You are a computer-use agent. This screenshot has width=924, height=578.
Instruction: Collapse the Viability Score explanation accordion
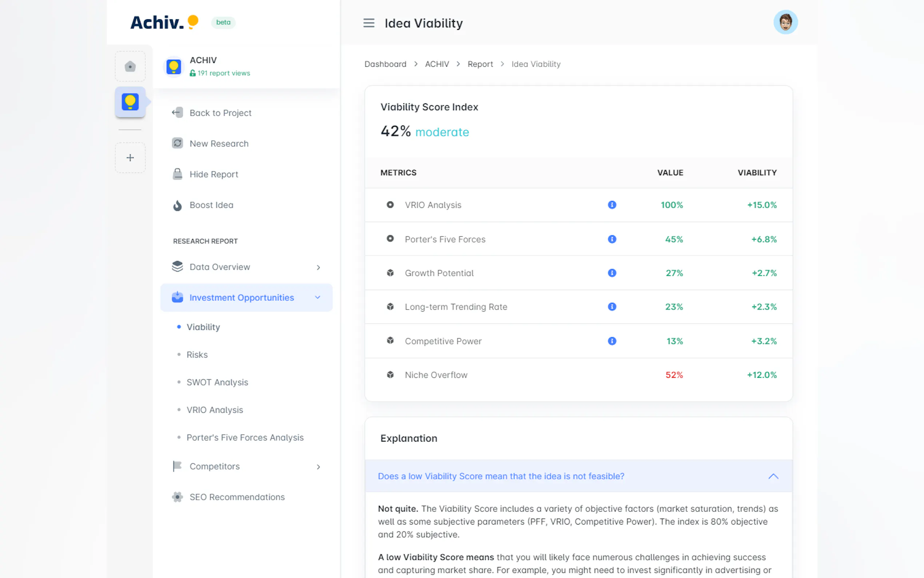point(773,476)
